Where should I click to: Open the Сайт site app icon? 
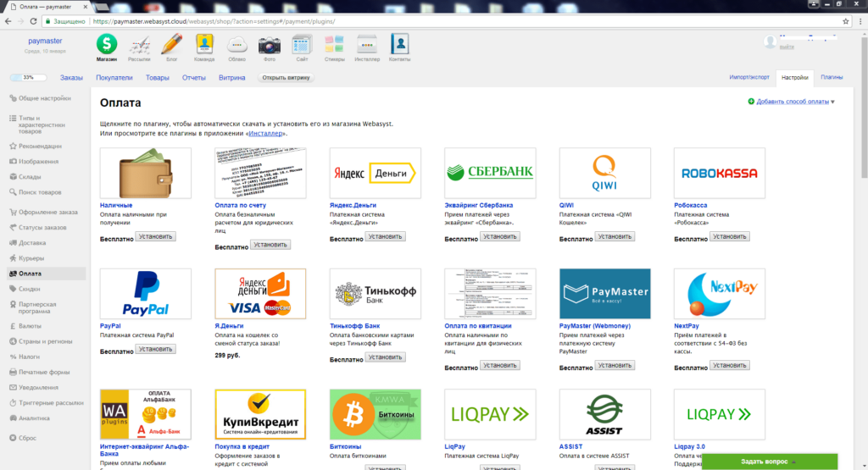coord(302,44)
